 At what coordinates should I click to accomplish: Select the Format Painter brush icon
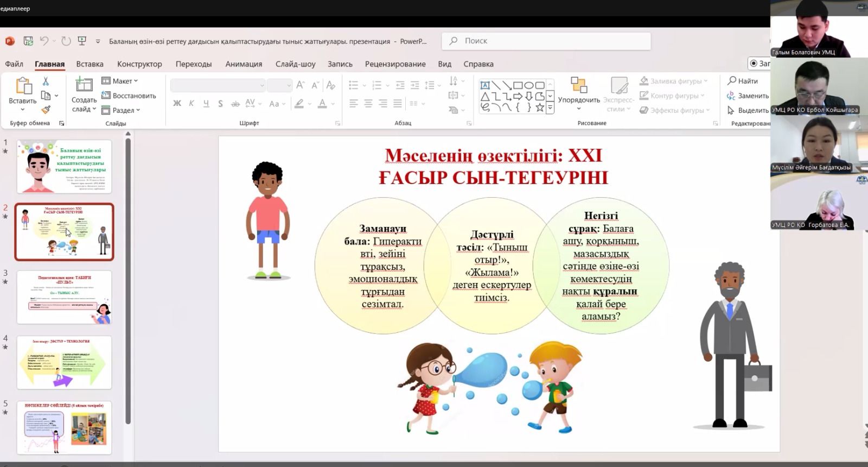[x=46, y=110]
